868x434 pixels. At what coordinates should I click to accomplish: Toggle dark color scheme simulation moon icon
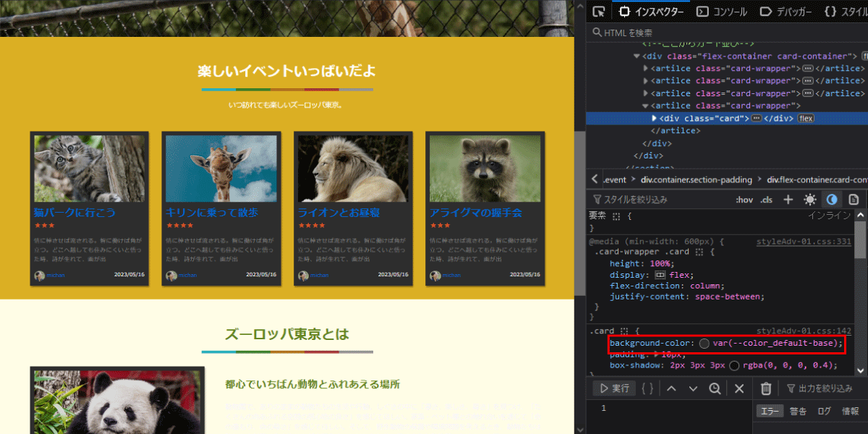(x=832, y=199)
